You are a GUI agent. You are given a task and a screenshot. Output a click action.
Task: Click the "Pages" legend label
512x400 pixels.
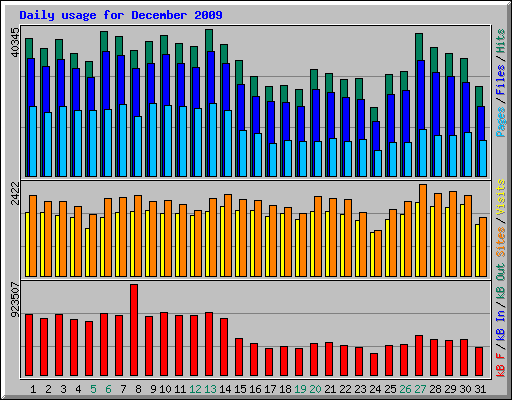click(500, 122)
